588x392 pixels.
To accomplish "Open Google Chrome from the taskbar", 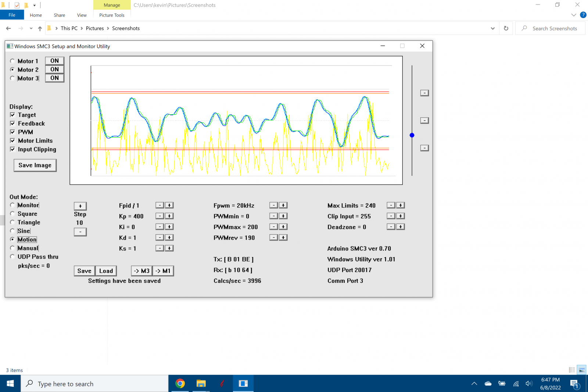I will 180,384.
